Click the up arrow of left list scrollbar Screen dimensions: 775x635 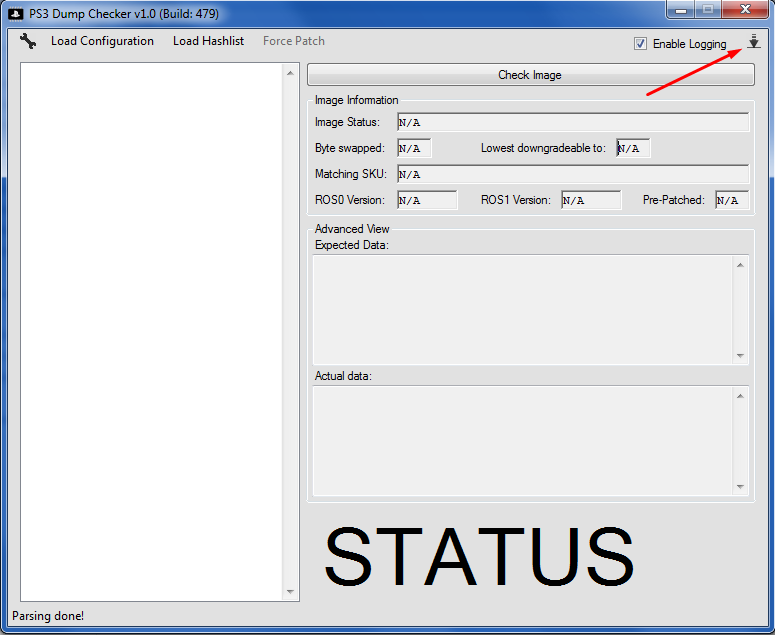[290, 73]
